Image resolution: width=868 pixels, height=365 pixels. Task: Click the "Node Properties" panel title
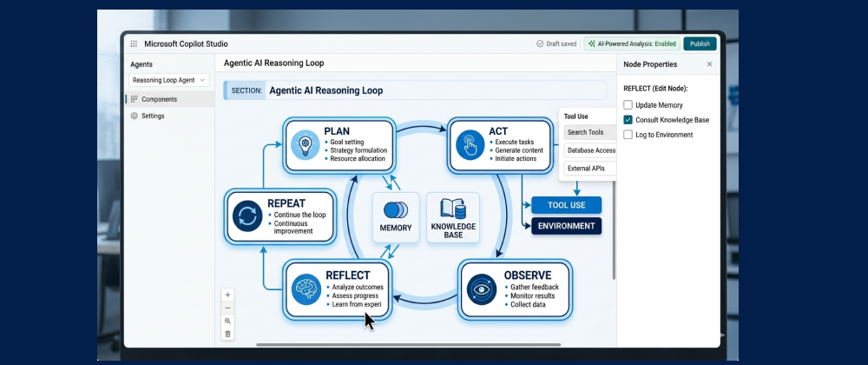point(650,64)
